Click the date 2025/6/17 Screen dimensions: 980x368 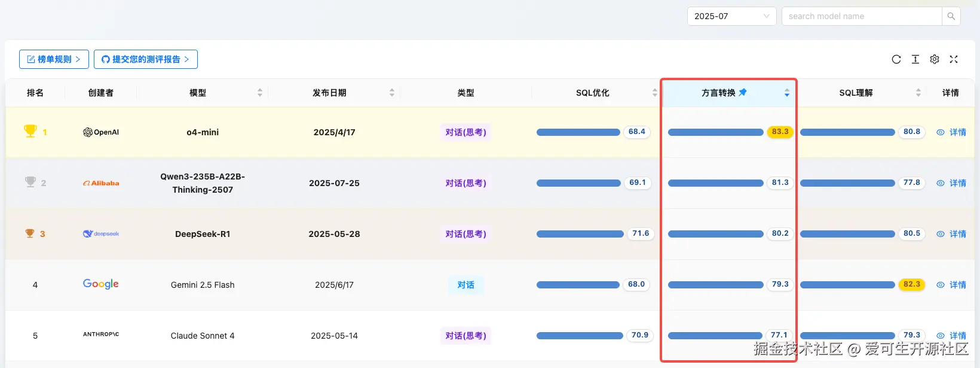point(334,285)
